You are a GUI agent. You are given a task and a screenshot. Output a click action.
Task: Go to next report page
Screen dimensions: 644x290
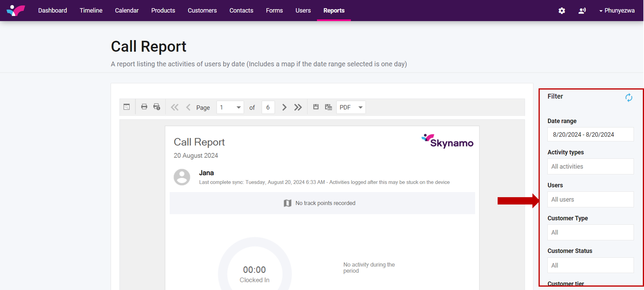[284, 107]
